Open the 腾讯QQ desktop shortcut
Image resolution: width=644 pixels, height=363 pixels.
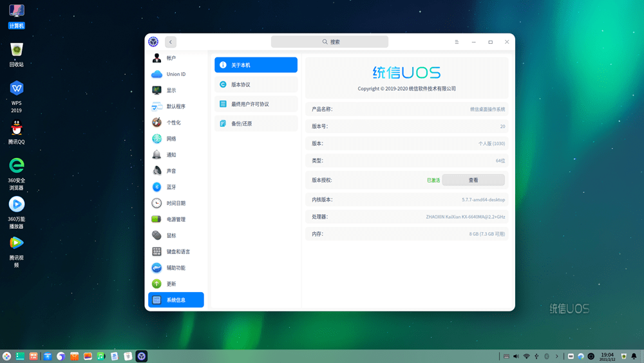17,132
